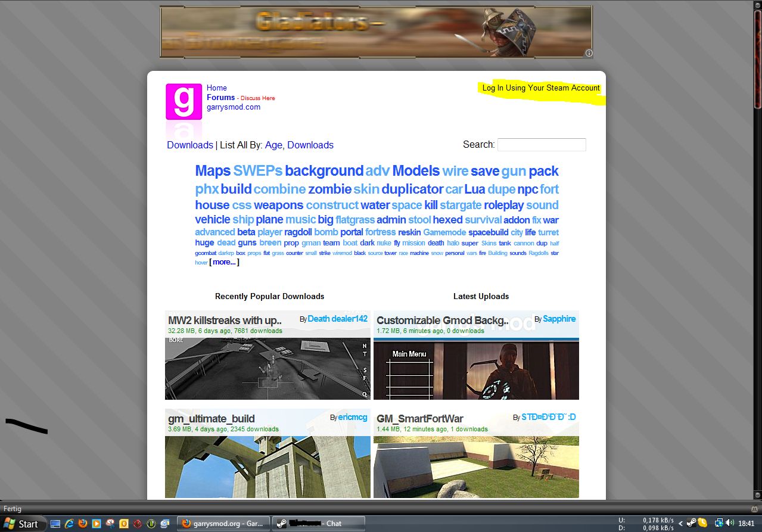The height and width of the screenshot is (532, 762).
Task: Open the yellow Skype tray icon
Action: 702,523
